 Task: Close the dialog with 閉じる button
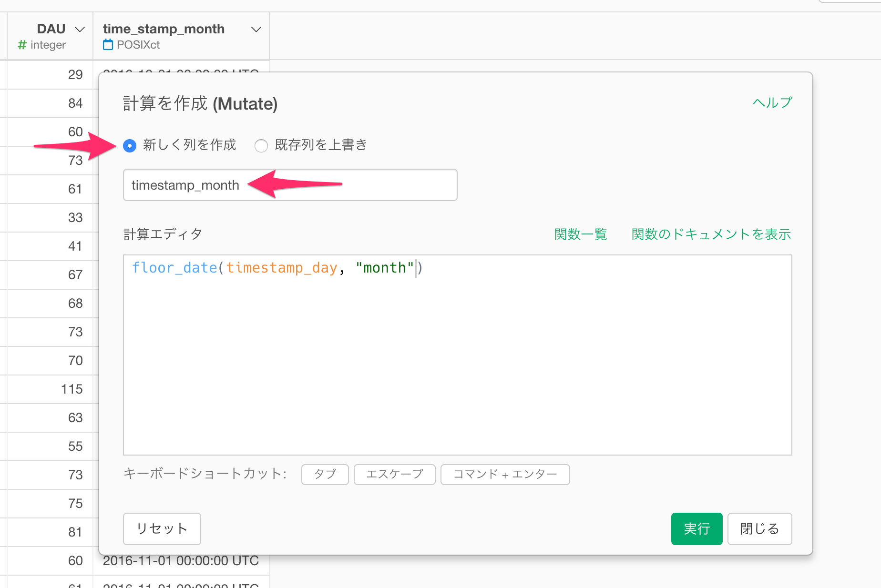tap(760, 529)
